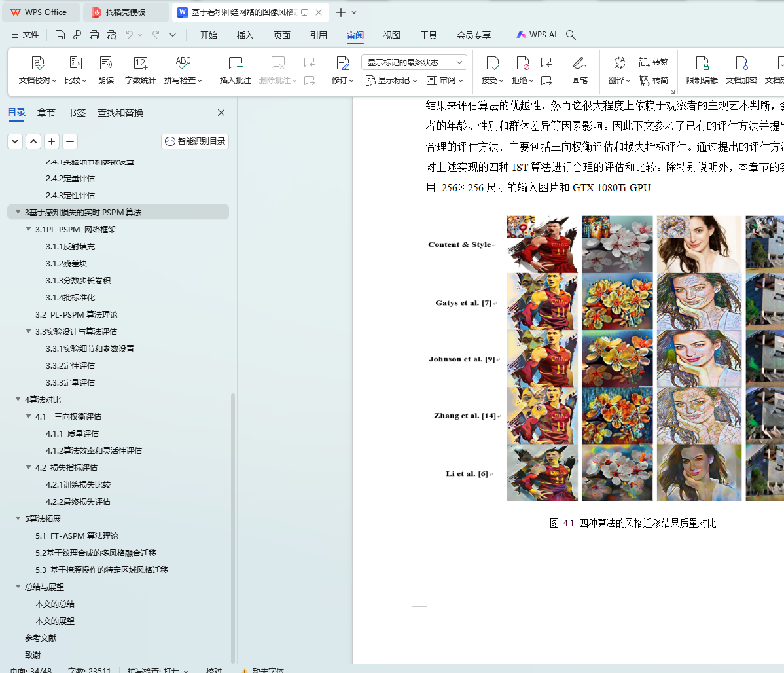Collapse 3.1PL-PSPM 网络框架 tree node

coord(29,229)
